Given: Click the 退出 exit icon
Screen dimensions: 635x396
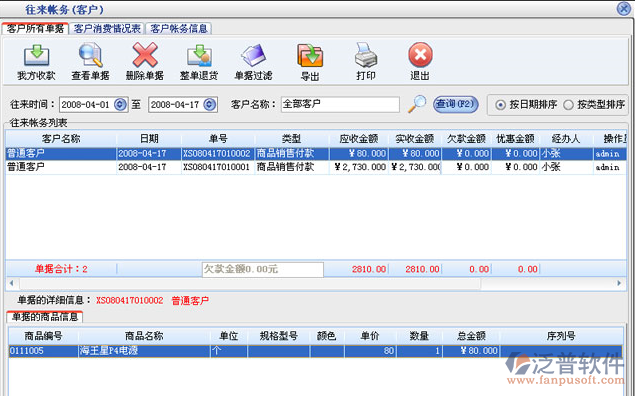Looking at the screenshot, I should point(420,55).
